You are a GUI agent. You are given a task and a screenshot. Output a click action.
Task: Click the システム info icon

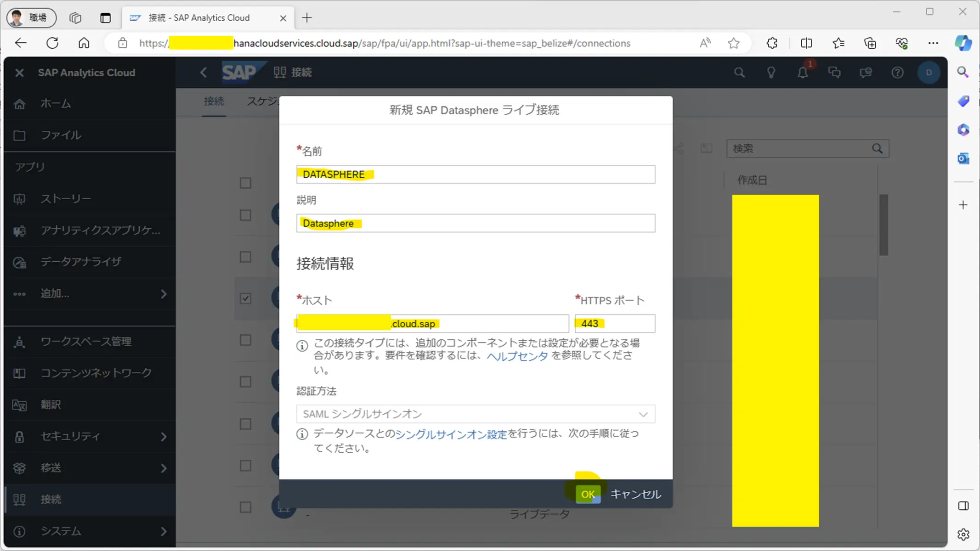click(x=19, y=532)
